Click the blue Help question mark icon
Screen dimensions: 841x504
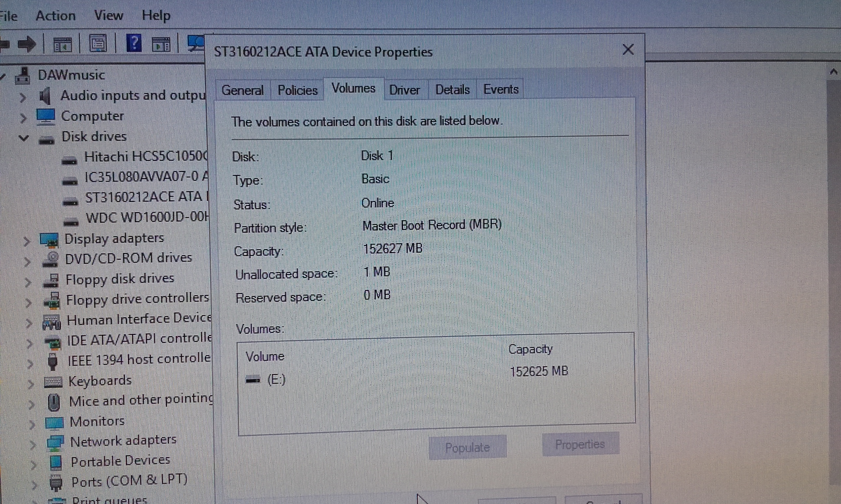pyautogui.click(x=134, y=43)
